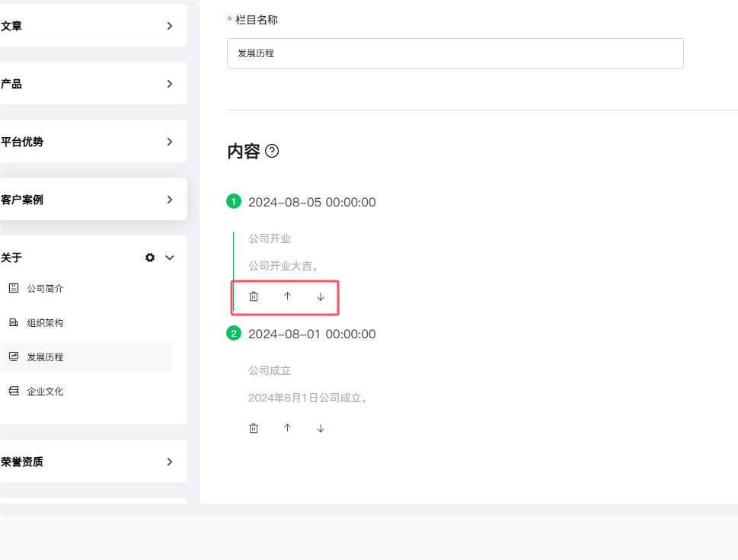Select the 发展历程 menu item
The height and width of the screenshot is (560, 738).
[x=87, y=357]
